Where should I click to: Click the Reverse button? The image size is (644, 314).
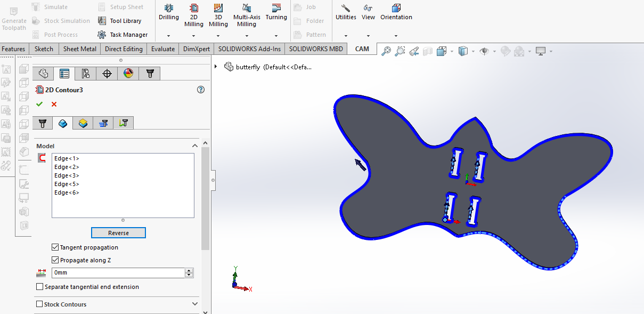[x=118, y=233]
